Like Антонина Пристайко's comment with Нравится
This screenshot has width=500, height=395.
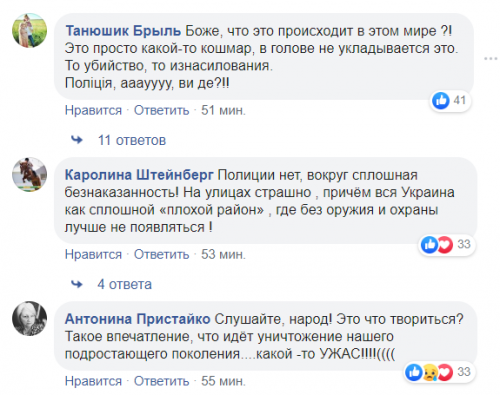pyautogui.click(x=93, y=381)
